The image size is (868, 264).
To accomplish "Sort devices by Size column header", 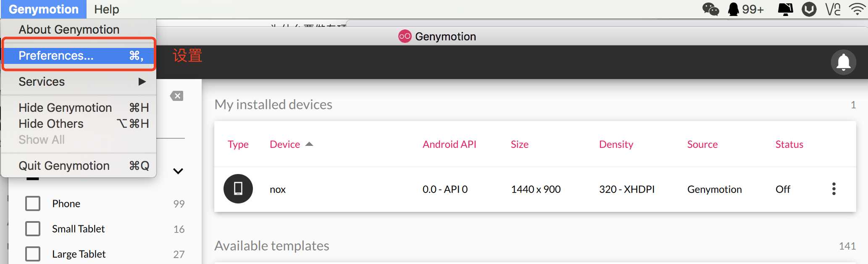I will coord(519,144).
